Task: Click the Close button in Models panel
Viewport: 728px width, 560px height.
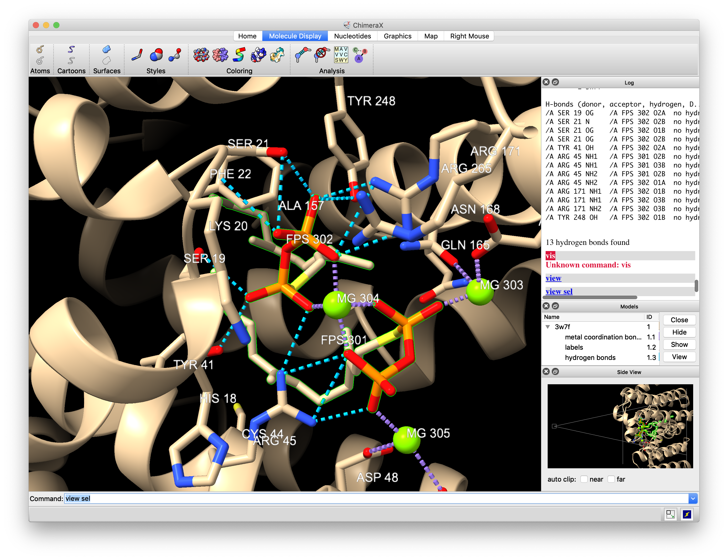Action: click(679, 320)
